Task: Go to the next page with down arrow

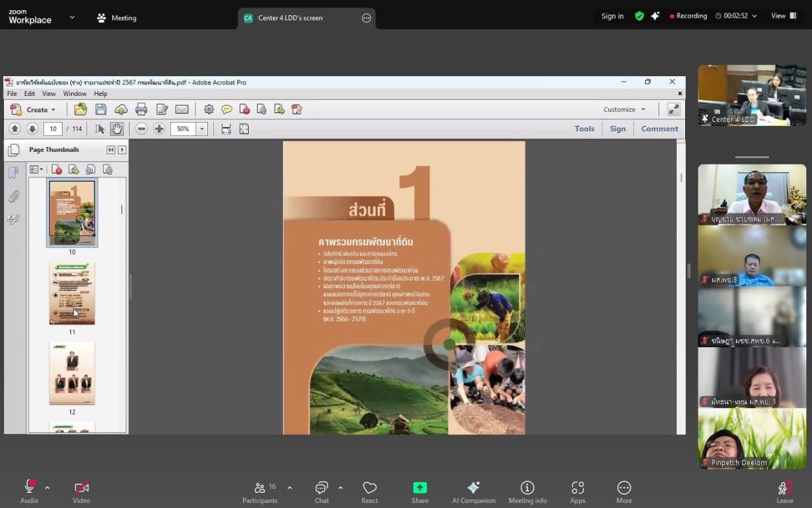Action: click(x=32, y=129)
